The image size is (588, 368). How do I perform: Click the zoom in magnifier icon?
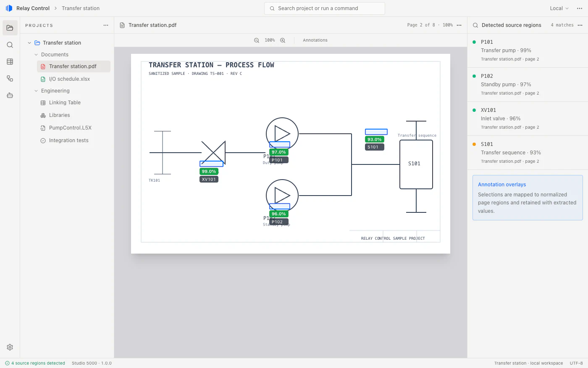click(283, 40)
